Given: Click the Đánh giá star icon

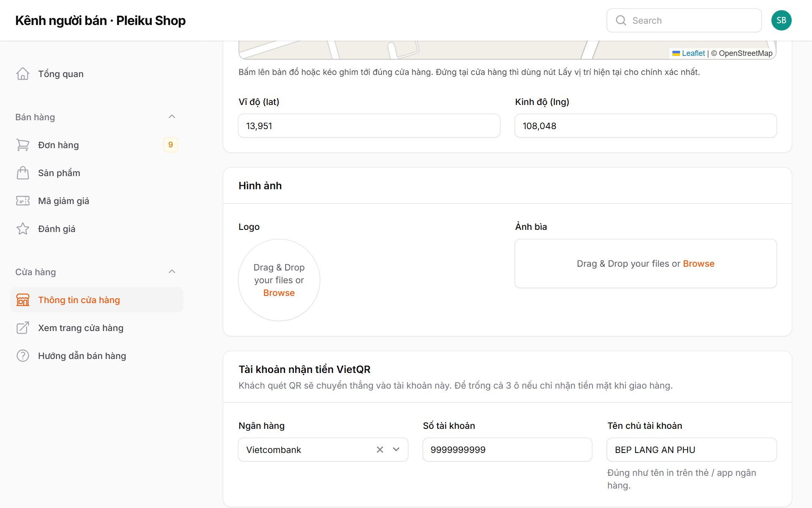Looking at the screenshot, I should pyautogui.click(x=23, y=229).
